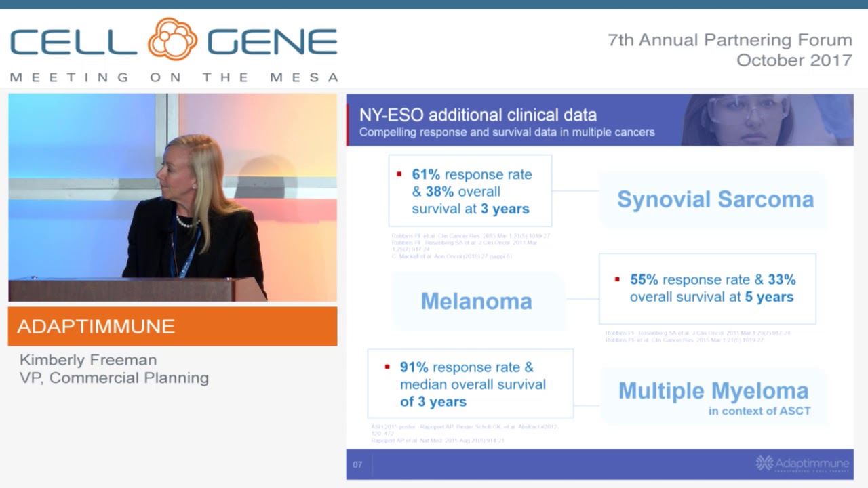868x488 pixels.
Task: Click the 91% response rate text box
Action: click(470, 384)
